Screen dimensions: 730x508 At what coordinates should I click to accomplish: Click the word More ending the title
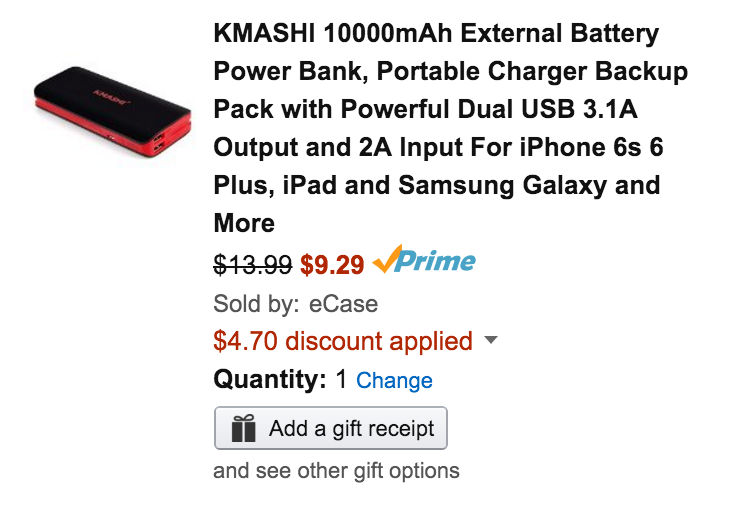(244, 222)
